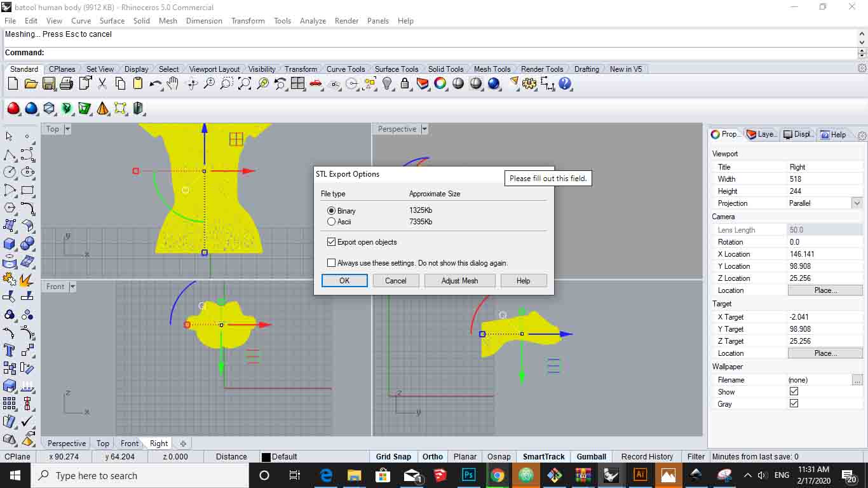Viewport: 868px width, 488px height.
Task: Click the Windows taskbar search box
Action: [140, 475]
